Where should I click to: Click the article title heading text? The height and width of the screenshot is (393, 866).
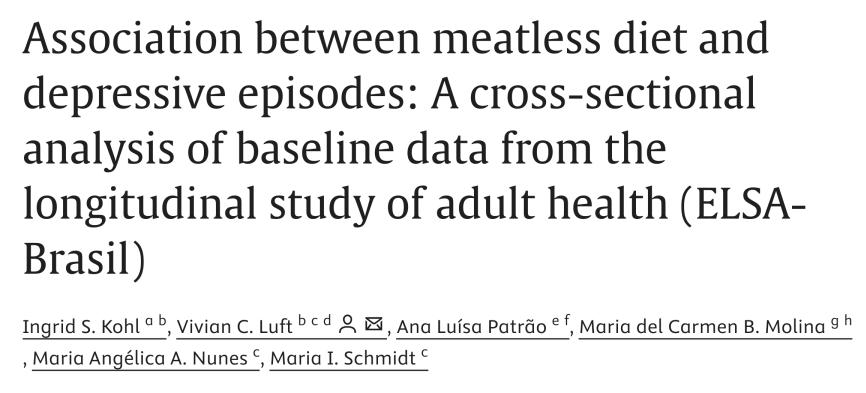tap(414, 150)
